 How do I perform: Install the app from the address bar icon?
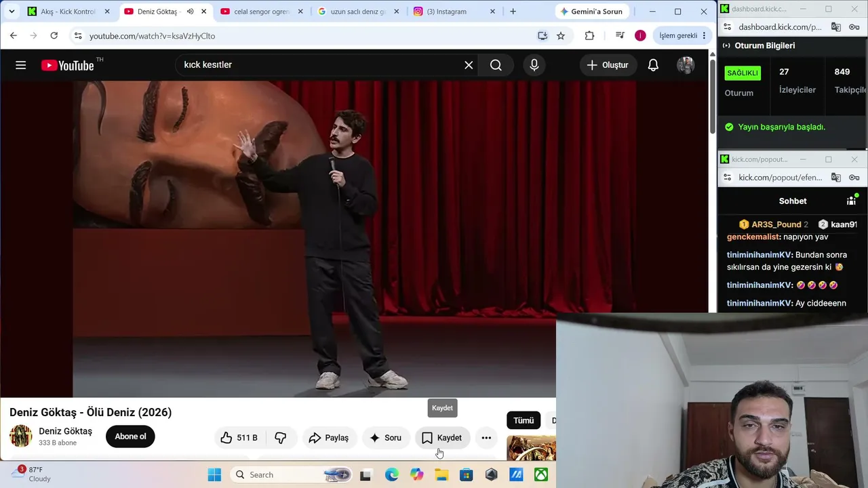(542, 36)
